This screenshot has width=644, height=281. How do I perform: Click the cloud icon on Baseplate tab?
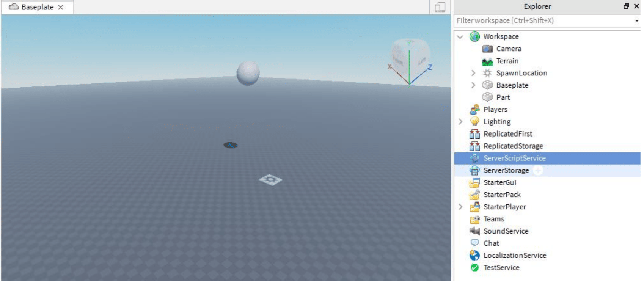[x=14, y=7]
